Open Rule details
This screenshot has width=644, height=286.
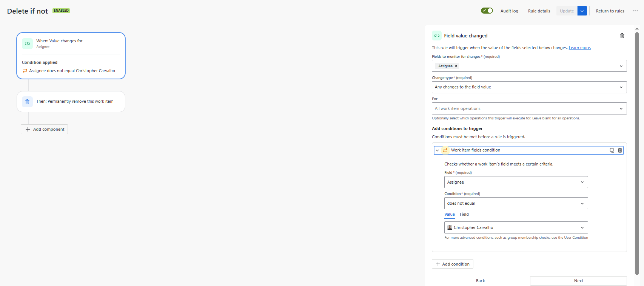[539, 11]
